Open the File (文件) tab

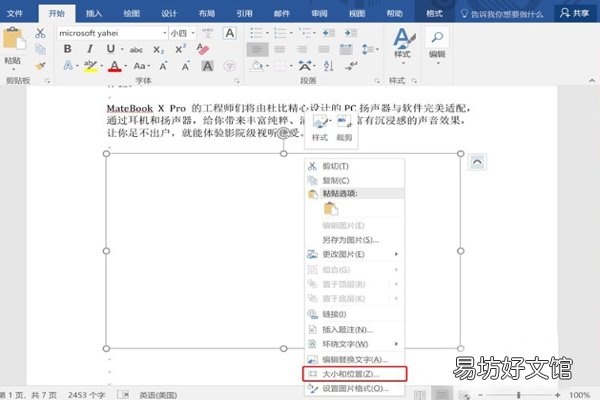tap(15, 14)
